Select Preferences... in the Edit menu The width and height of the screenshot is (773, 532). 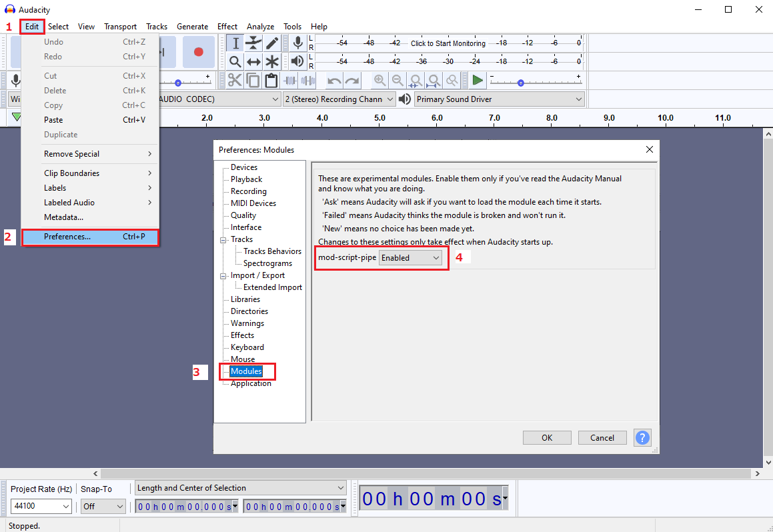pos(90,237)
